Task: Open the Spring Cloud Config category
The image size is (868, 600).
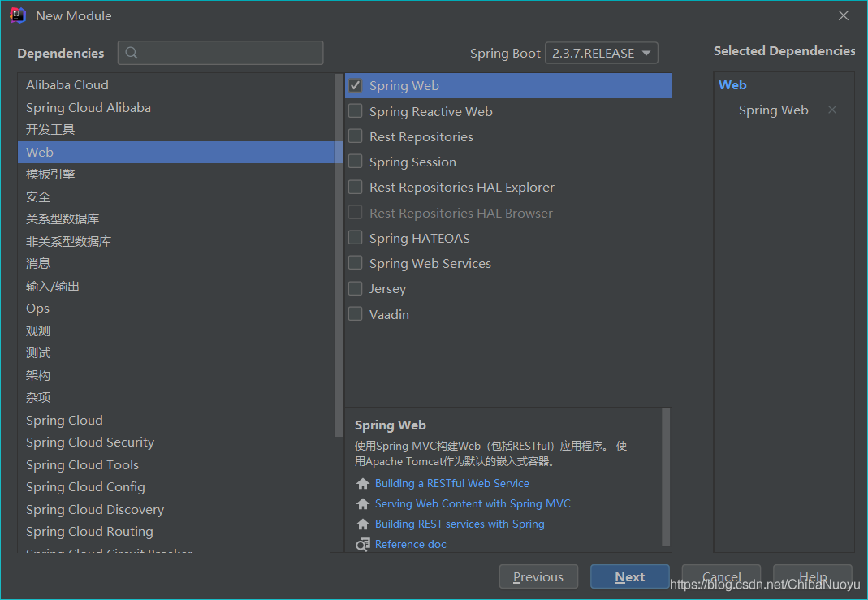Action: pos(176,486)
